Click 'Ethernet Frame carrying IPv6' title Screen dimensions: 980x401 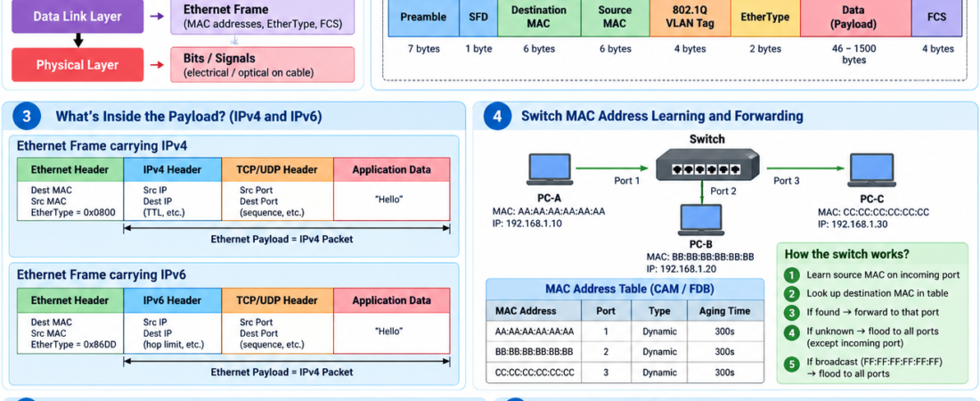102,274
